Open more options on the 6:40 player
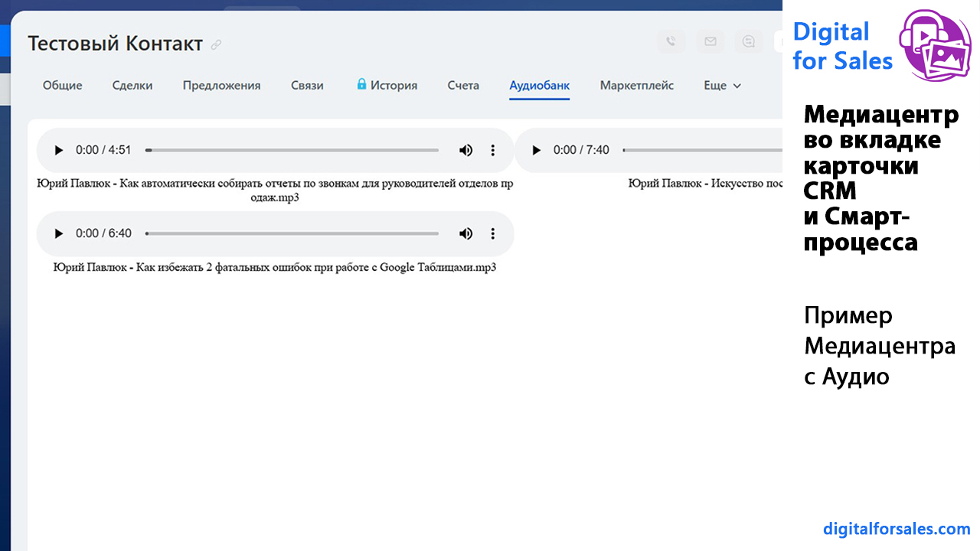980x551 pixels. click(x=493, y=233)
